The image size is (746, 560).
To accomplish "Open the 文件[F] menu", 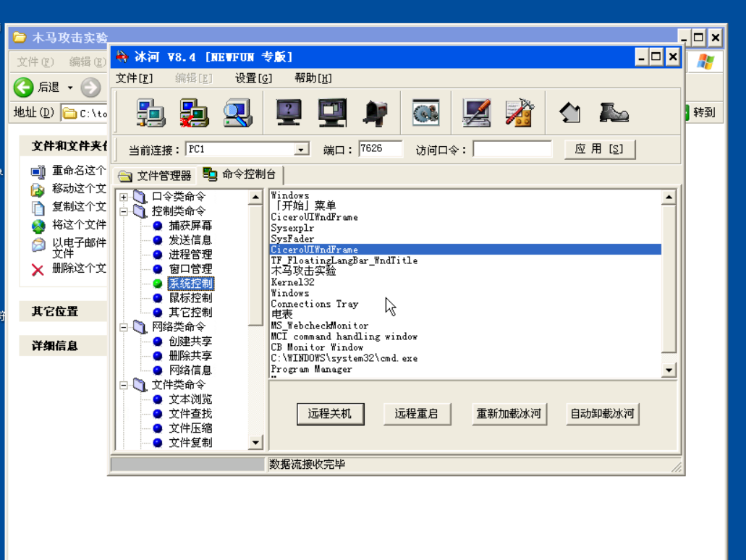I will [134, 78].
